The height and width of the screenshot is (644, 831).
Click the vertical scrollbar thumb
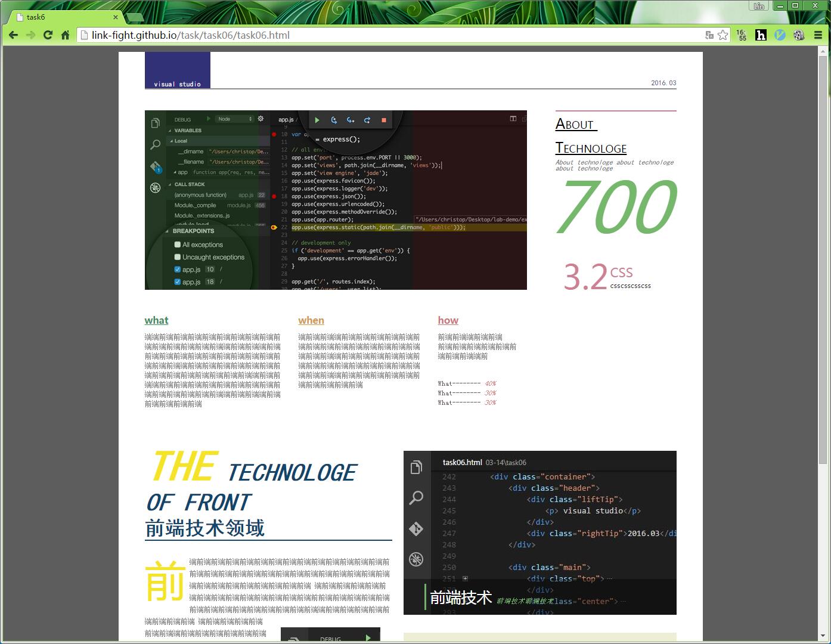click(823, 260)
